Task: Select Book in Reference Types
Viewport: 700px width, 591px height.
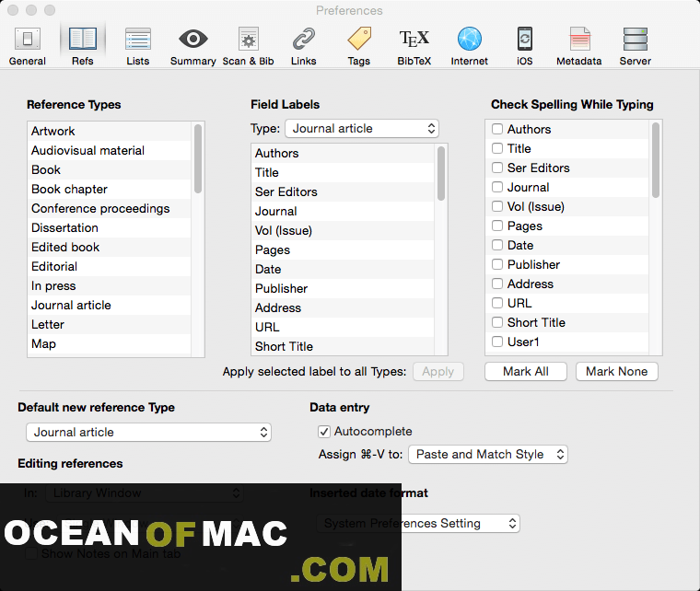Action: [x=110, y=170]
